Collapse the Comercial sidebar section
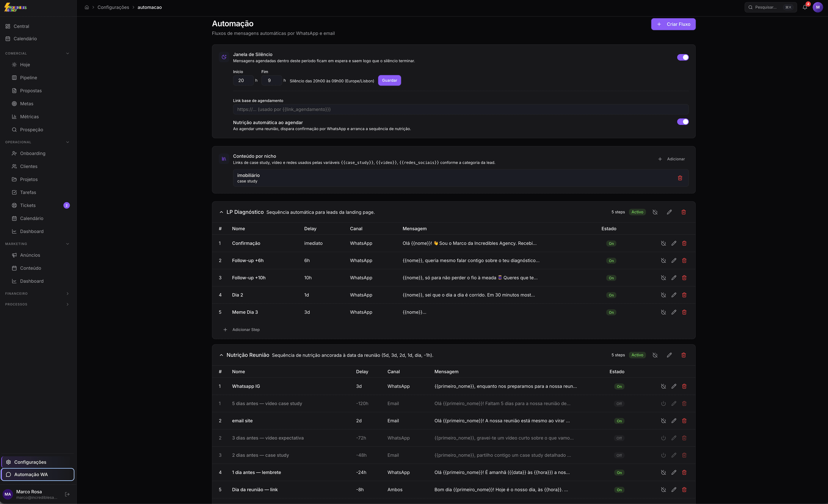The width and height of the screenshot is (828, 504). (x=67, y=53)
